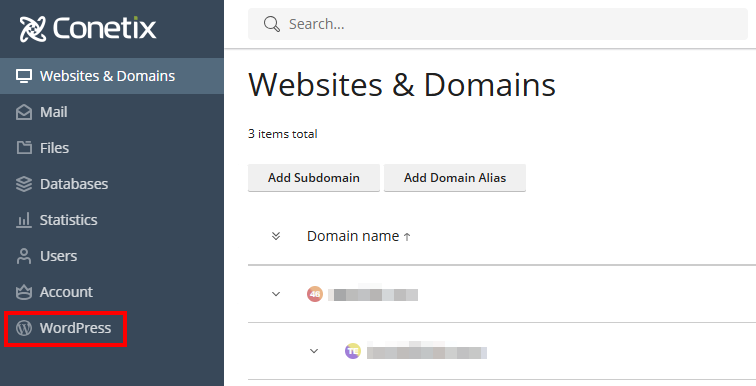Open the Users section
Screen dimensions: 756x386
[112, 256]
